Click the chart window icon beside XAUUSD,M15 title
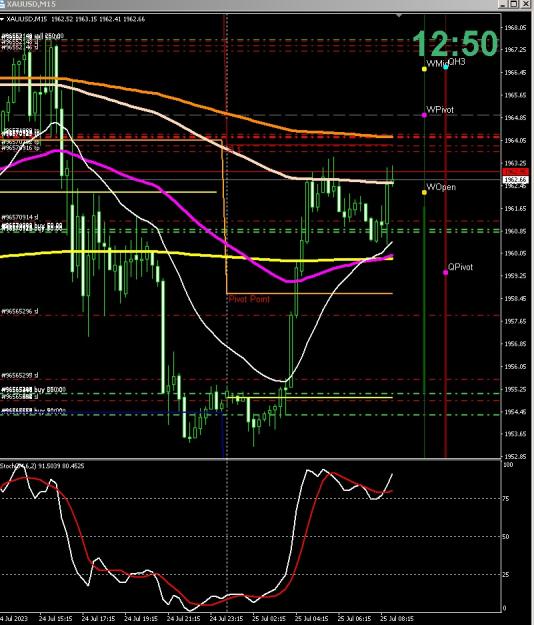The image size is (534, 625). click(2, 4)
